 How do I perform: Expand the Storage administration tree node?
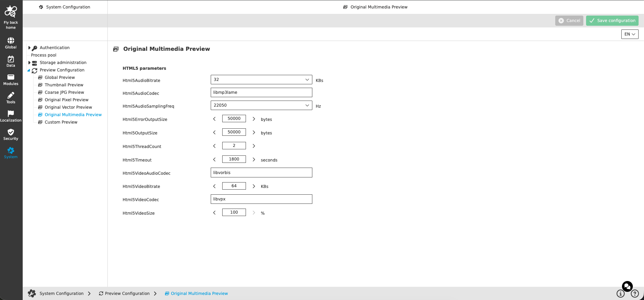click(x=29, y=63)
